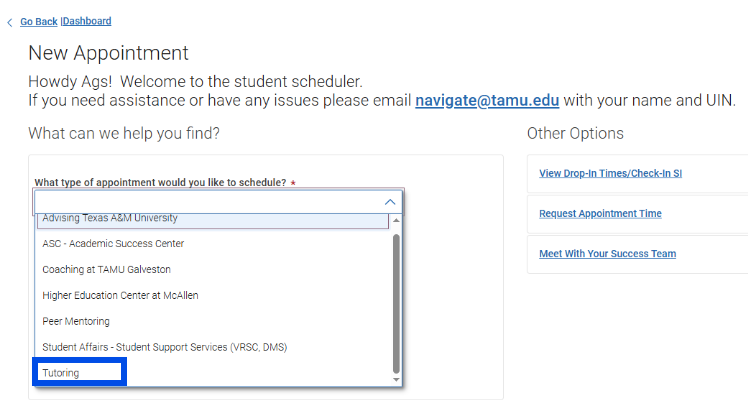Click Request Appointment Time

tap(600, 213)
